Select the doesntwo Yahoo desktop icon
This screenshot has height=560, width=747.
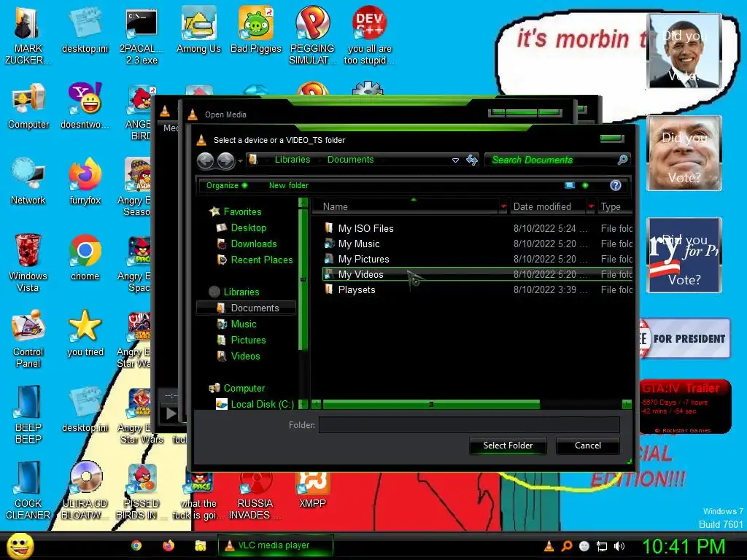85,106
